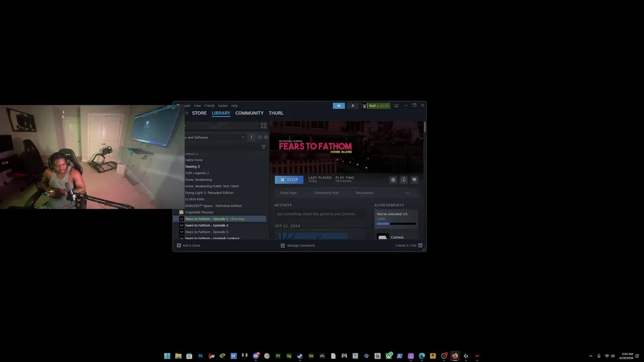The image size is (644, 362).
Task: Select Destiny 2 in game list
Action: pos(192,166)
